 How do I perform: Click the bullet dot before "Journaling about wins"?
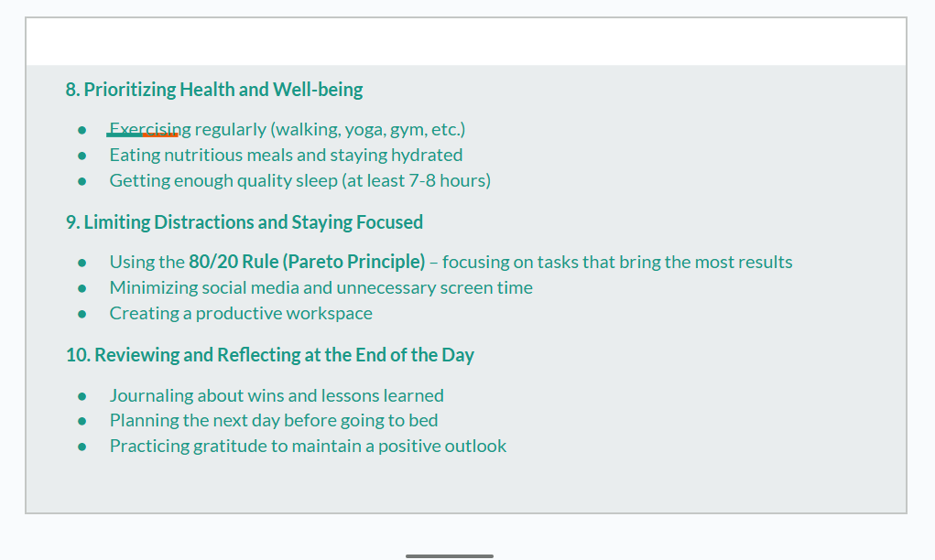point(82,396)
